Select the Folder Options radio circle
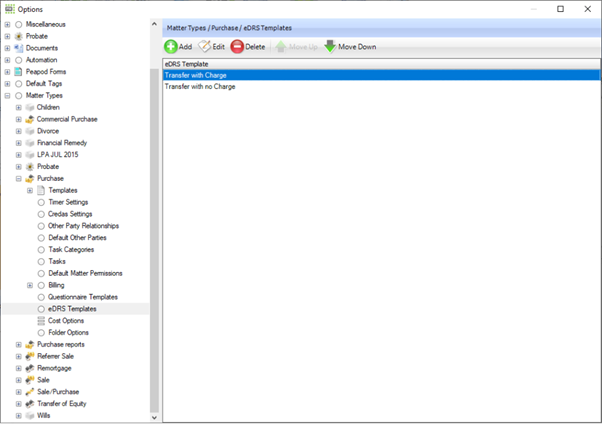Screen dimensions: 602x424 pyautogui.click(x=41, y=333)
